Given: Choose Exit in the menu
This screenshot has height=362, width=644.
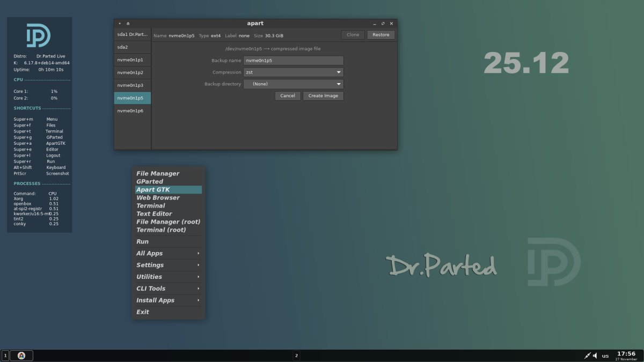Looking at the screenshot, I should click(x=169, y=312).
